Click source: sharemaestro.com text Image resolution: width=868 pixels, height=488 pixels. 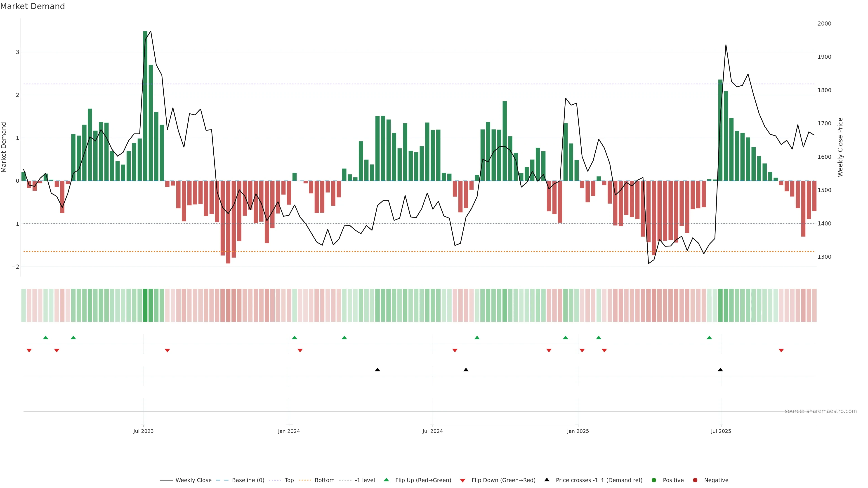click(821, 411)
